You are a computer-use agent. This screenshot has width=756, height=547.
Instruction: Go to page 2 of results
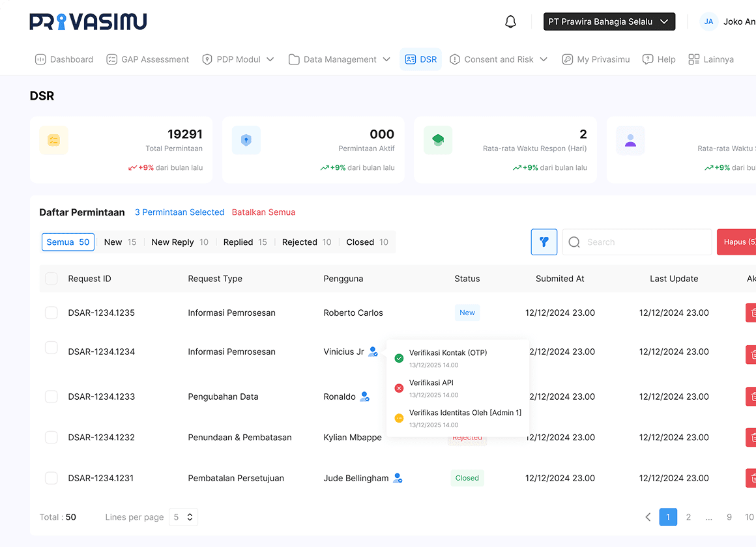pos(688,517)
